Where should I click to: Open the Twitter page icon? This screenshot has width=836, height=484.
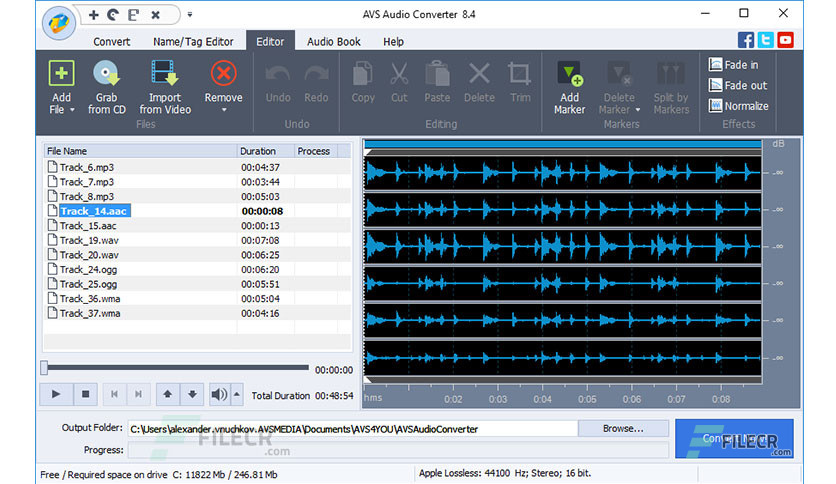[x=766, y=40]
